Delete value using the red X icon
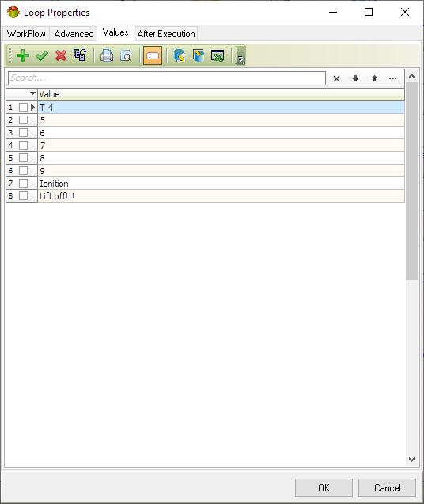 point(61,55)
